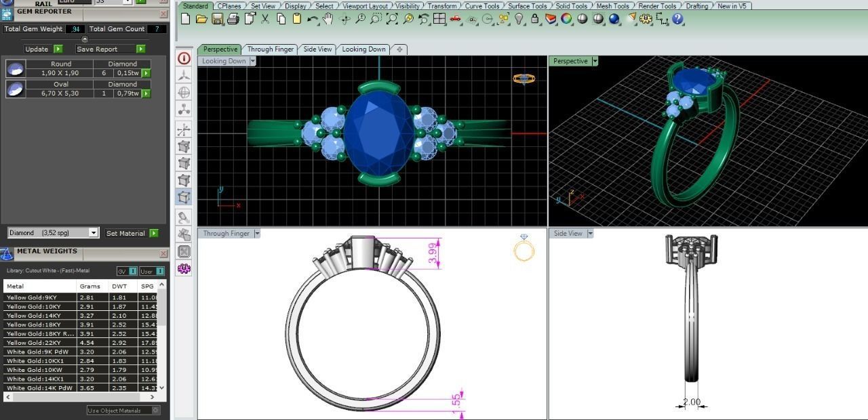This screenshot has width=868, height=420.
Task: Click the light bulb icon
Action: [x=519, y=19]
